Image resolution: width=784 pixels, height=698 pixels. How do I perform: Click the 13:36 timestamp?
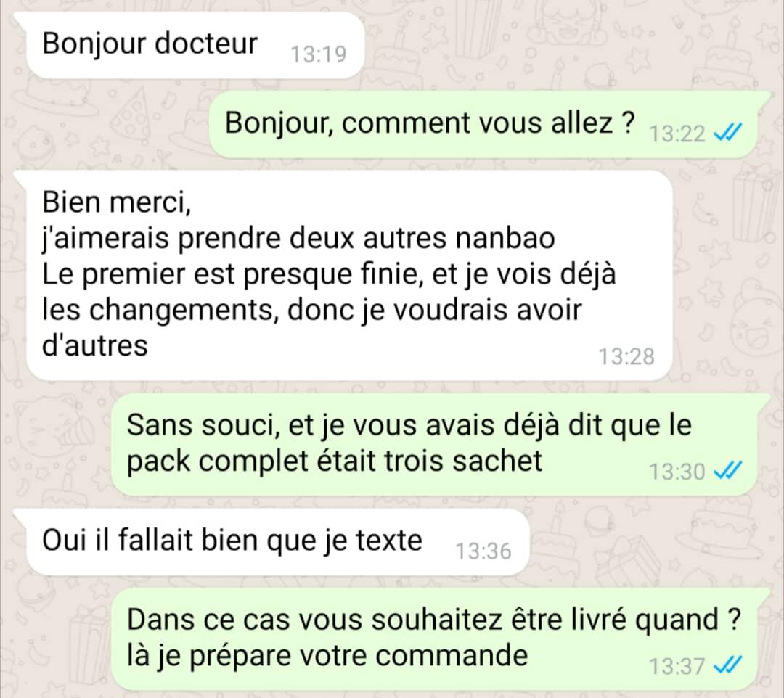[483, 551]
